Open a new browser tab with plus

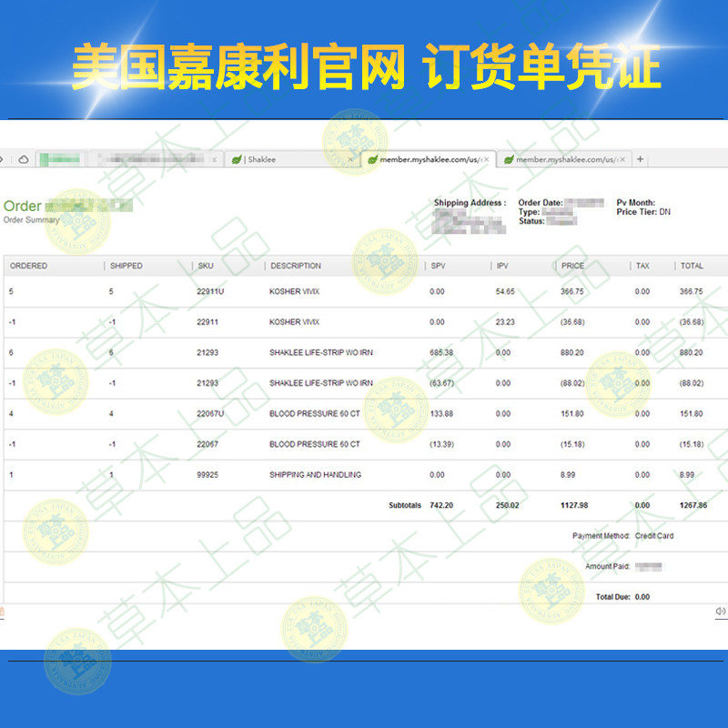(640, 159)
